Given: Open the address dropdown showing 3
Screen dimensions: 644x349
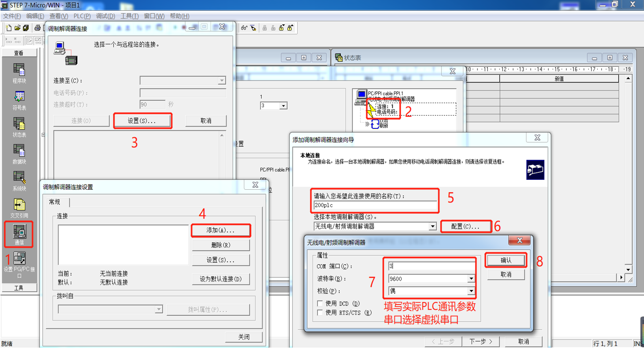Looking at the screenshot, I should coord(283,106).
